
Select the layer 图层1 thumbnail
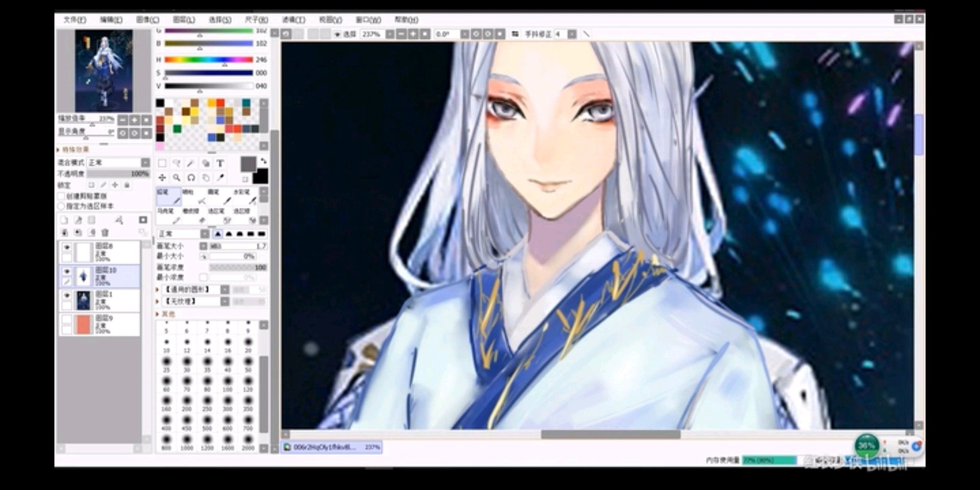84,300
